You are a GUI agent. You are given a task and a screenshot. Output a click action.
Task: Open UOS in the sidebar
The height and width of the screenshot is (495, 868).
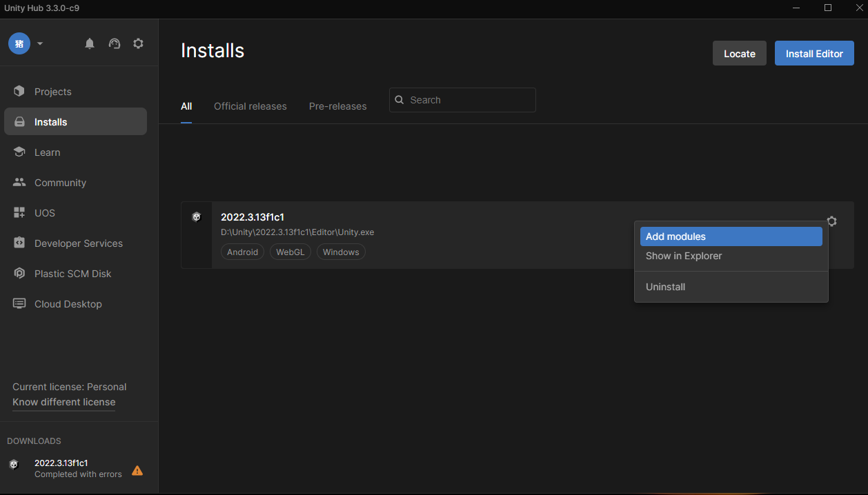pyautogui.click(x=75, y=213)
